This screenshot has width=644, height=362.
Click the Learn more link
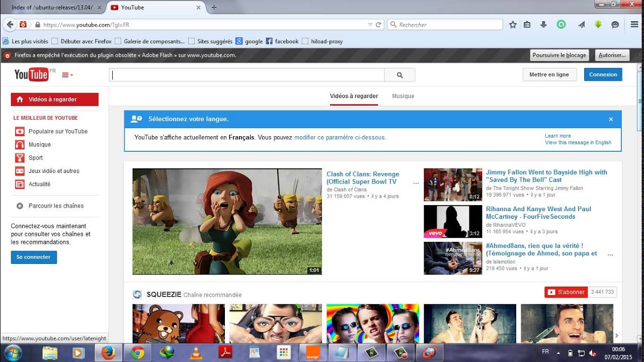pos(557,136)
